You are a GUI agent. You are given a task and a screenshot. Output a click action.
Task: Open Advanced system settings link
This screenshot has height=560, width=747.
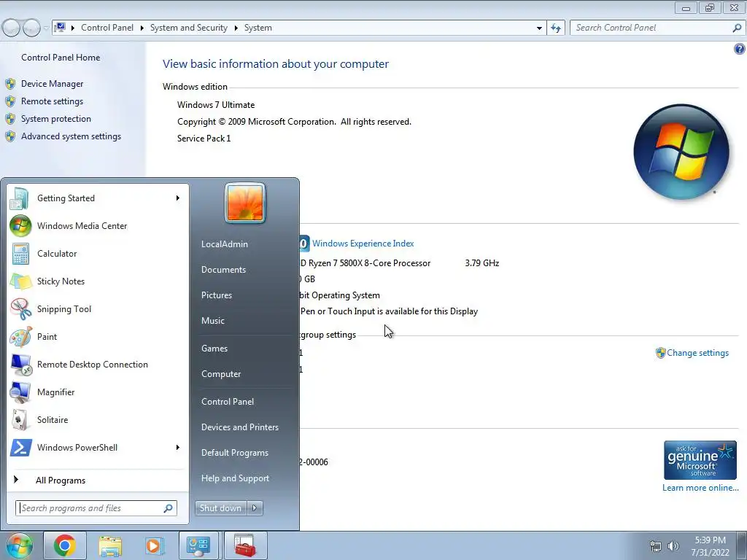coord(71,136)
